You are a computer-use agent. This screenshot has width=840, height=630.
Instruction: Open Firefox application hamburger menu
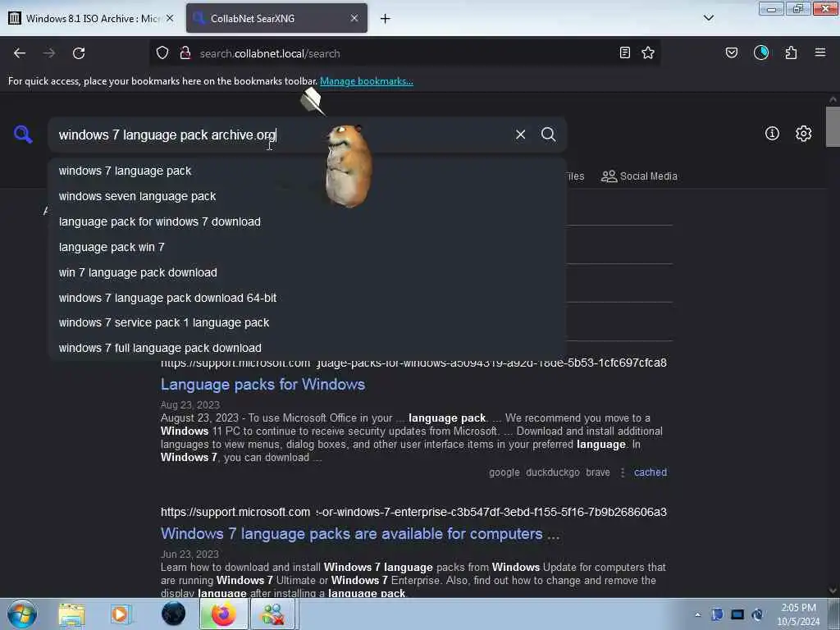tap(820, 53)
